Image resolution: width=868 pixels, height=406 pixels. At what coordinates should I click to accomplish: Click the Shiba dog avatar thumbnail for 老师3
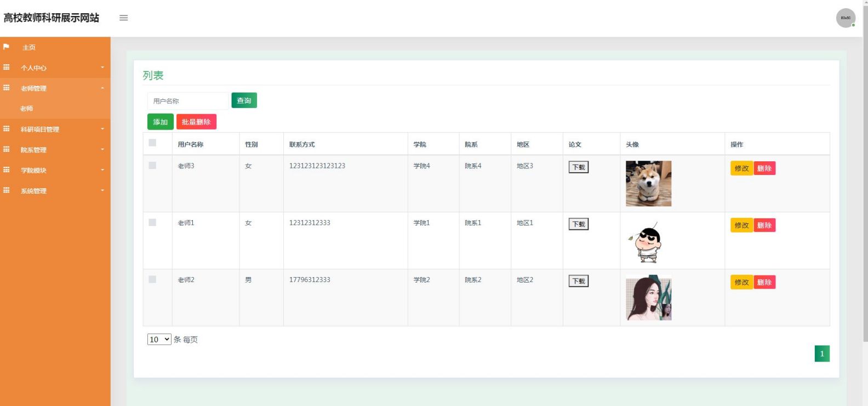click(x=648, y=183)
